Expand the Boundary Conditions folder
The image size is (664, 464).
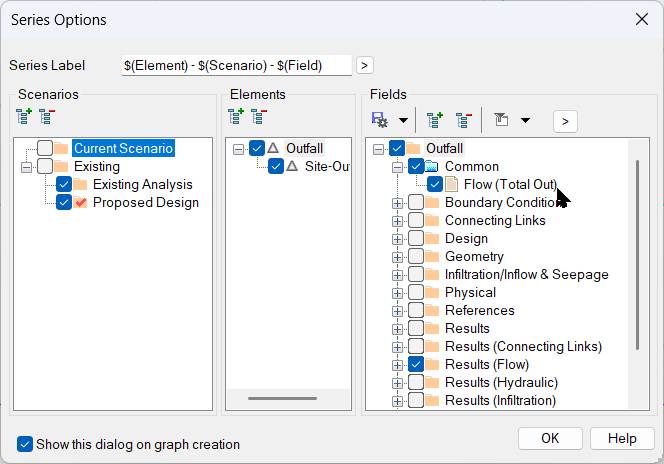tap(398, 203)
